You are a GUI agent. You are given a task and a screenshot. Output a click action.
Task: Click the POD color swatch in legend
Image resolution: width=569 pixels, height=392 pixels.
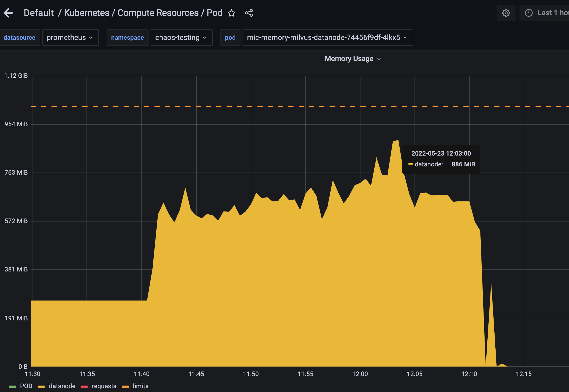12,386
